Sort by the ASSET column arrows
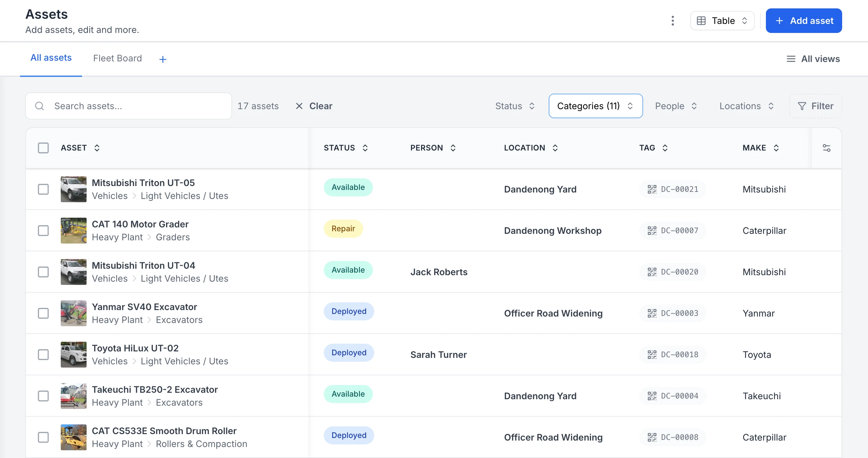The height and width of the screenshot is (458, 868). tap(97, 148)
